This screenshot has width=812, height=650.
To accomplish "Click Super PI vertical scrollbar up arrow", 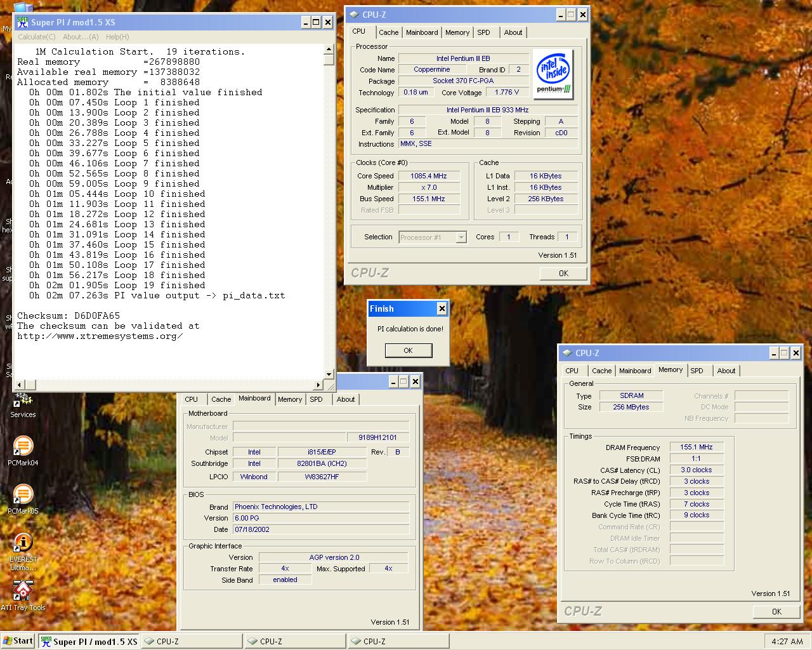I will pos(329,49).
